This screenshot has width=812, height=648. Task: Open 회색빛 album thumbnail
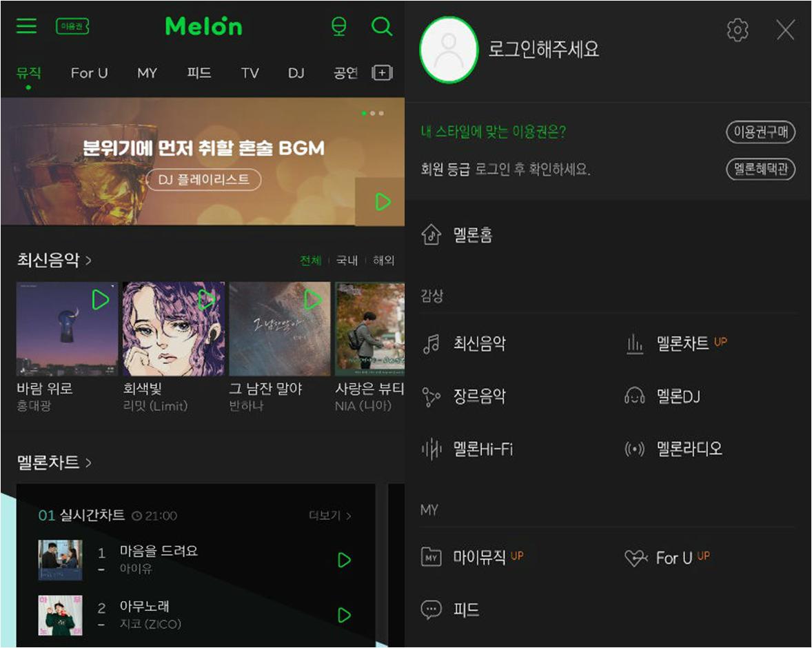click(174, 329)
